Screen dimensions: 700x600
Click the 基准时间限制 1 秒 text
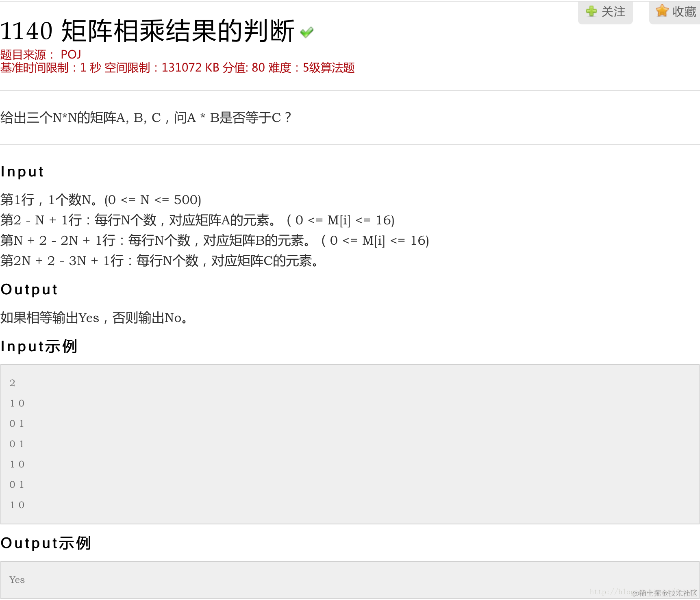[51, 67]
